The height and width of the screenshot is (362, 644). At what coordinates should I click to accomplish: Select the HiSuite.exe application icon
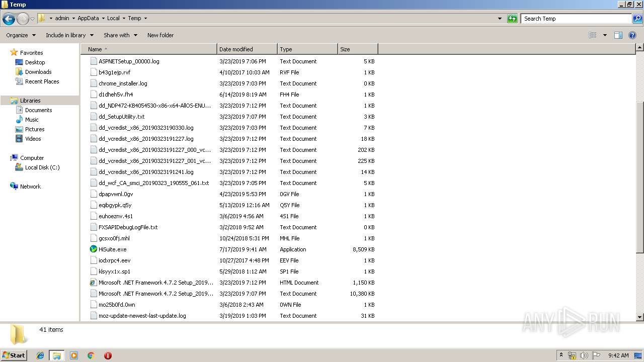93,249
